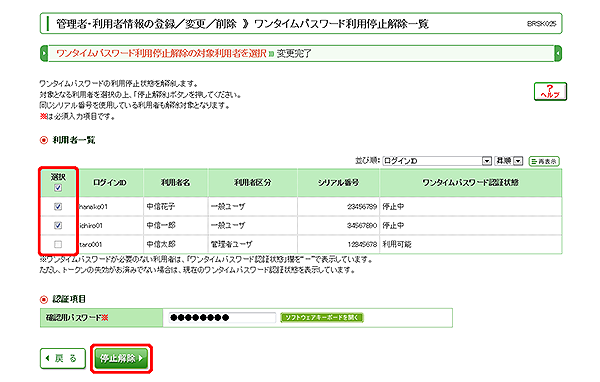Open the 昇順 sort order dropdown
This screenshot has width=600, height=382.
point(509,161)
